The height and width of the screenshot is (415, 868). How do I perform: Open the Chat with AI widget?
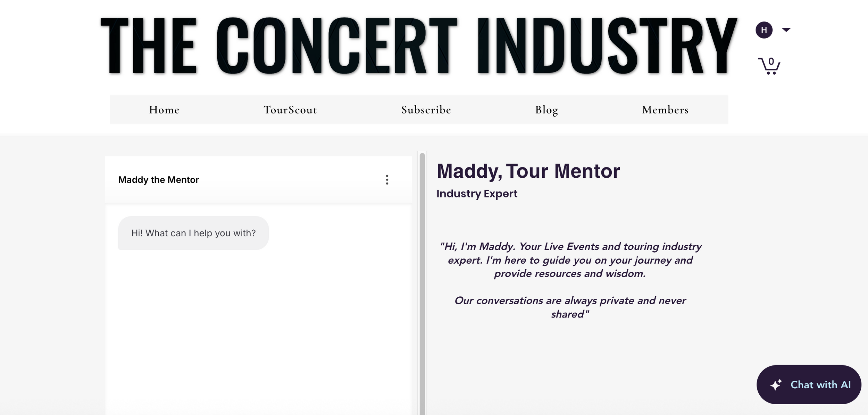tap(808, 384)
